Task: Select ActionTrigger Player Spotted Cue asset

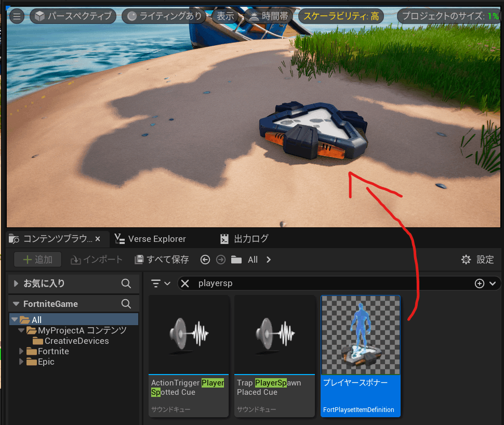Action: pos(189,356)
